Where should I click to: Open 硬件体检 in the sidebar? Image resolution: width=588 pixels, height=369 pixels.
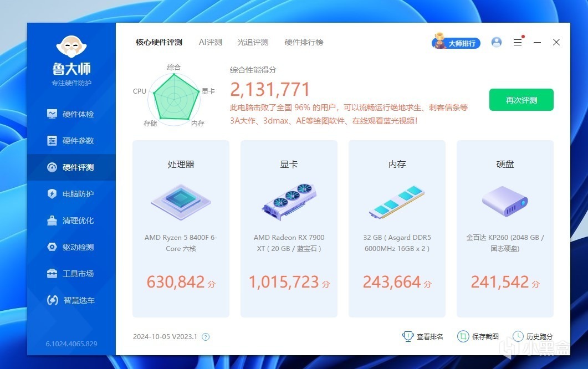71,114
